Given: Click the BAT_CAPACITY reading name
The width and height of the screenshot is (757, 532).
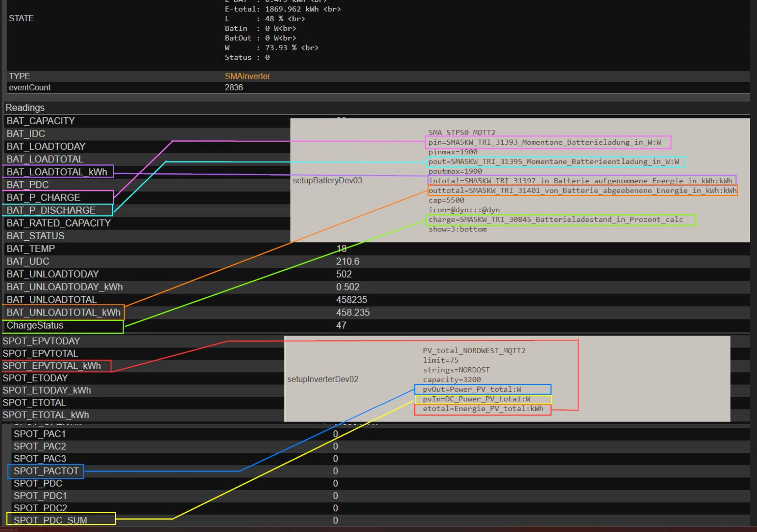Looking at the screenshot, I should (x=41, y=121).
